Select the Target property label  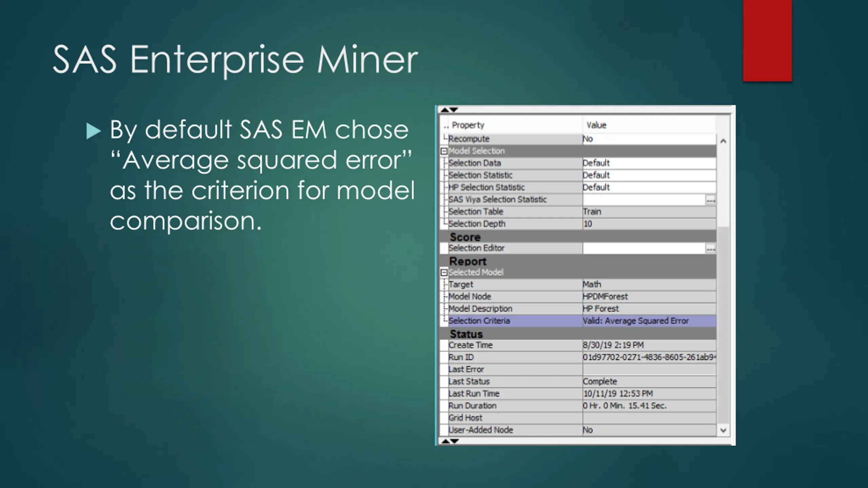point(460,285)
